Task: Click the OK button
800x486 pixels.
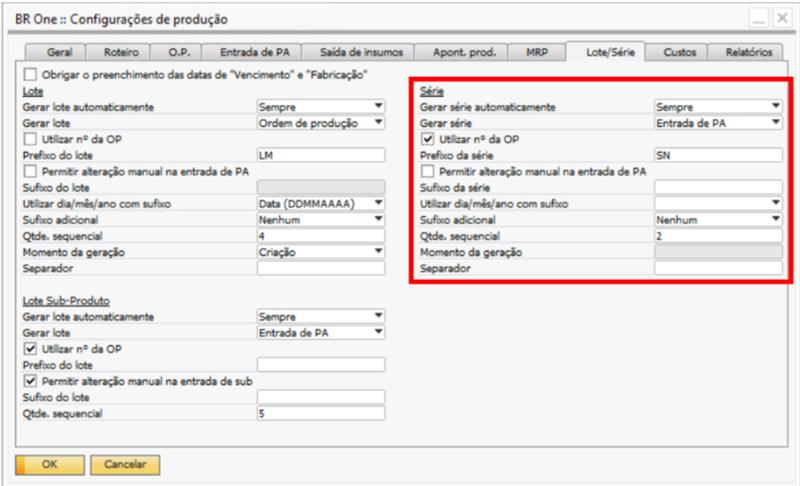Action: point(49,465)
